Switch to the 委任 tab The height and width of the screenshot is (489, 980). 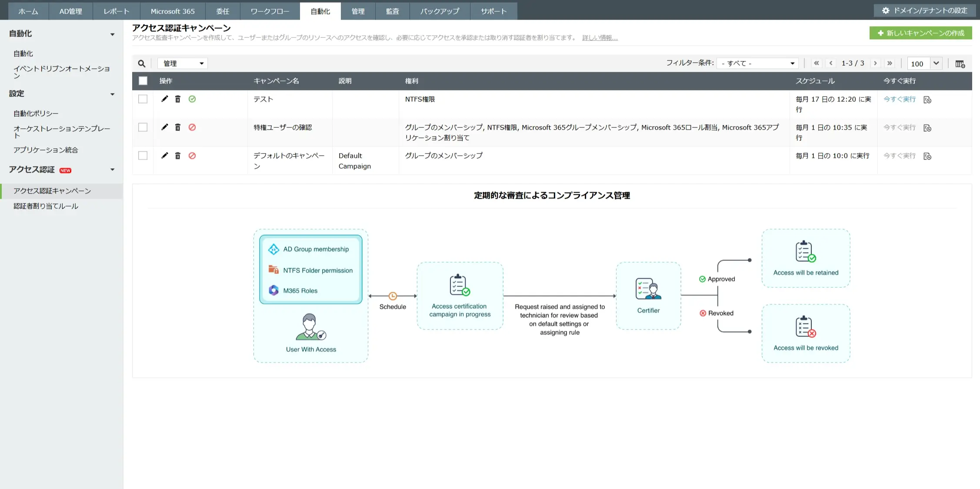[x=223, y=11]
